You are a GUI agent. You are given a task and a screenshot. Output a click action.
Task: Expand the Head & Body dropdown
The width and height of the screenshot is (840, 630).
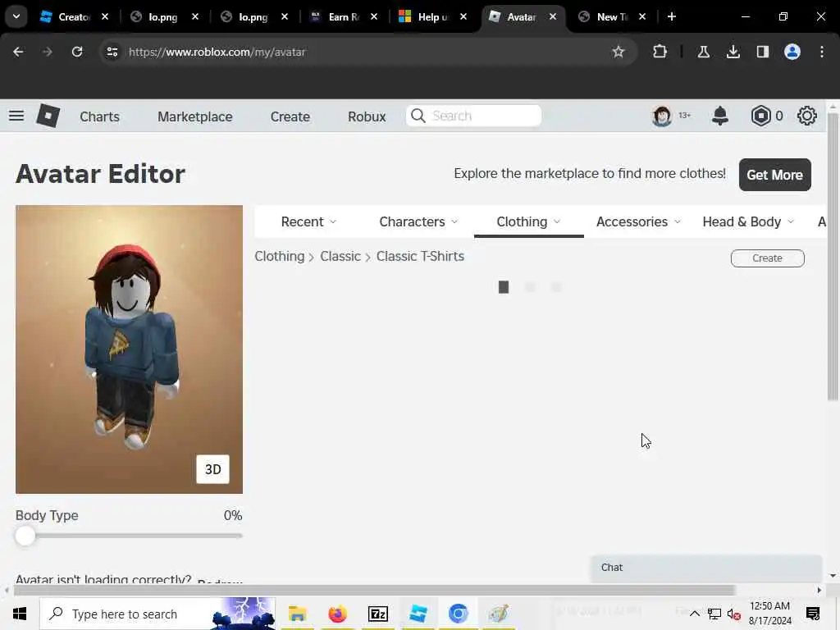point(748,221)
